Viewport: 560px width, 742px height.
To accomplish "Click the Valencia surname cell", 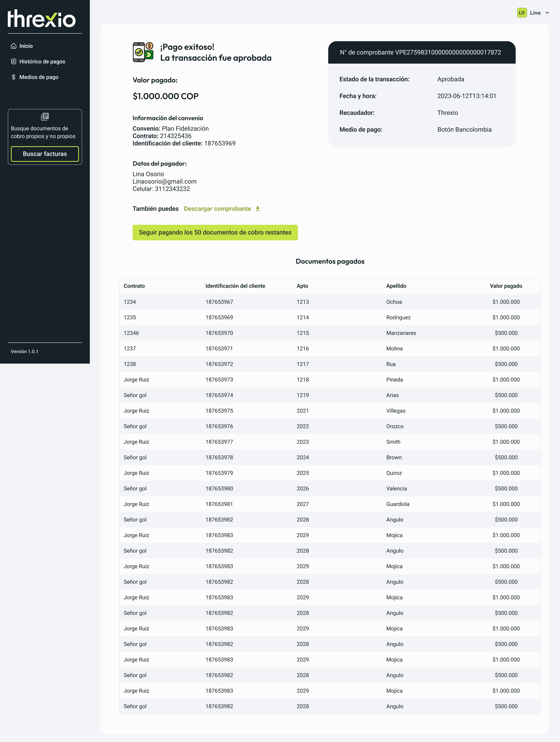I will (396, 488).
